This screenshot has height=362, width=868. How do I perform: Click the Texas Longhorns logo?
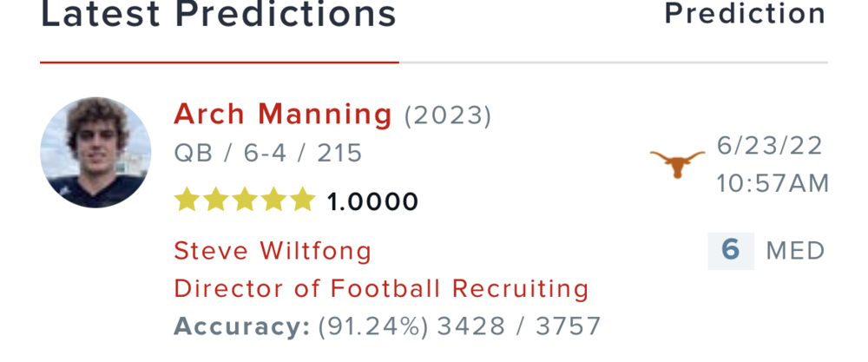pos(677,163)
